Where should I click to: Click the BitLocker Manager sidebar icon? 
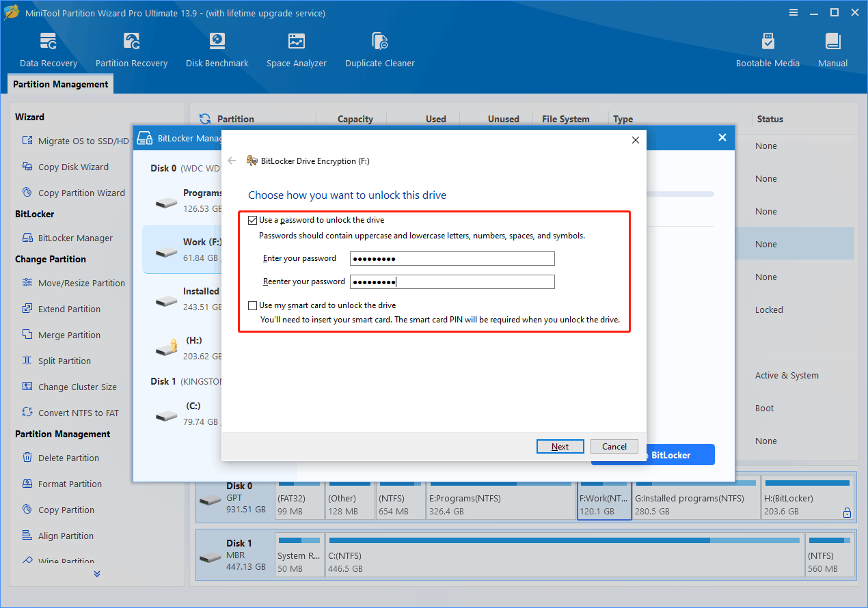(x=27, y=238)
